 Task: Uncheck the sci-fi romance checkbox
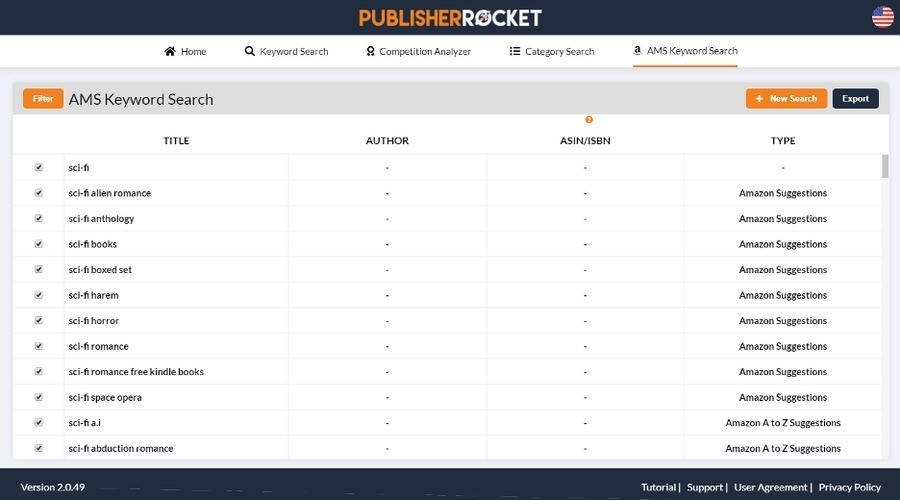click(38, 346)
